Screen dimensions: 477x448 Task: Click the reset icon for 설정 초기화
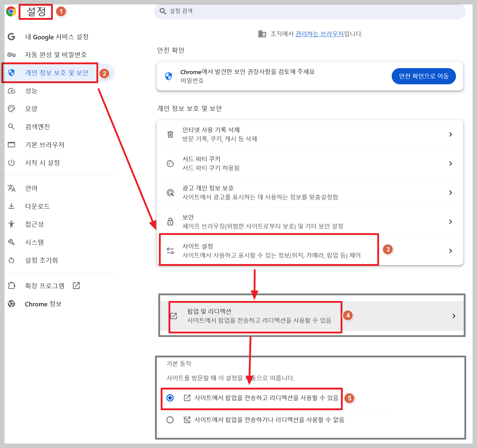(11, 260)
